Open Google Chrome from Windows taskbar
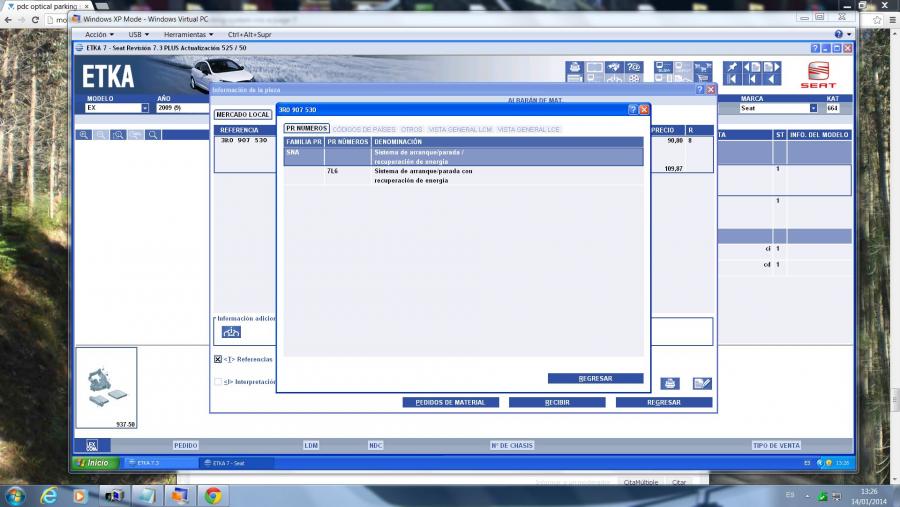900x507 pixels. 213,496
